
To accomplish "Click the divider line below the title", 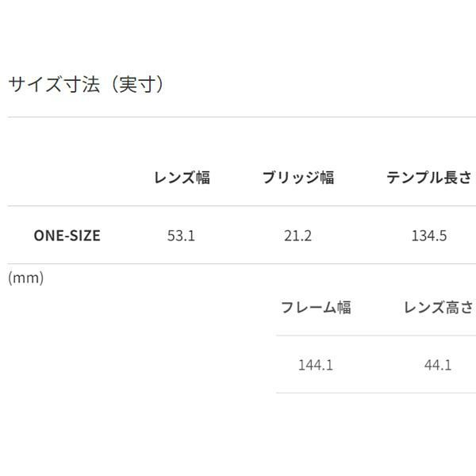I will 238,117.
